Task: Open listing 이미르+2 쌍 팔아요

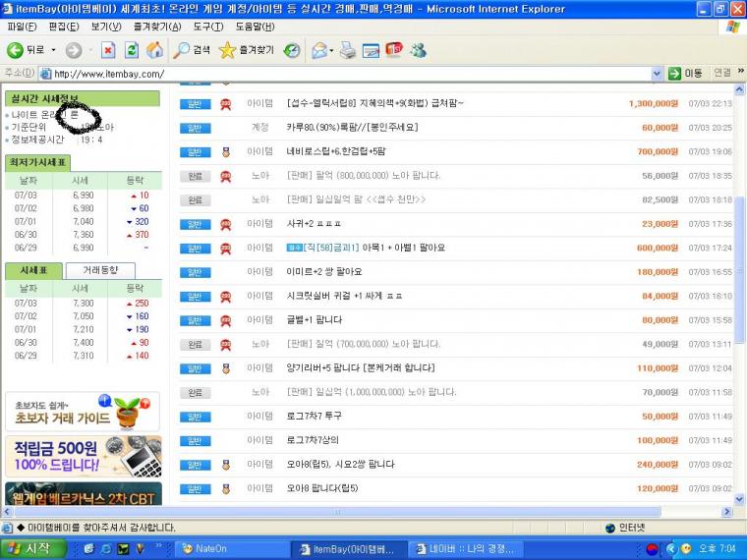Action: point(324,271)
